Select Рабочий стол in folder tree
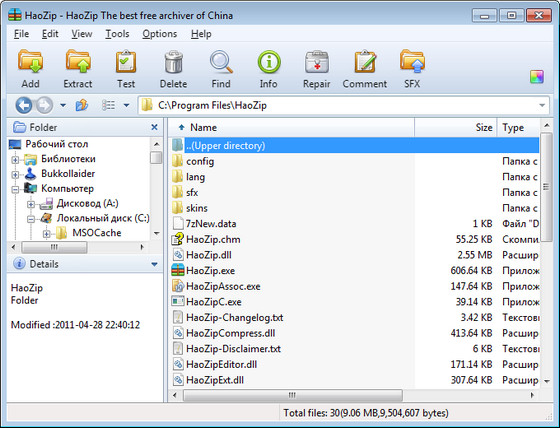This screenshot has width=560, height=428. point(56,144)
